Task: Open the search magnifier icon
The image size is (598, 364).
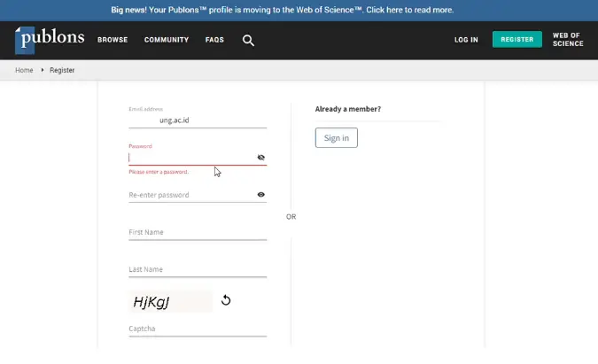Action: (248, 40)
